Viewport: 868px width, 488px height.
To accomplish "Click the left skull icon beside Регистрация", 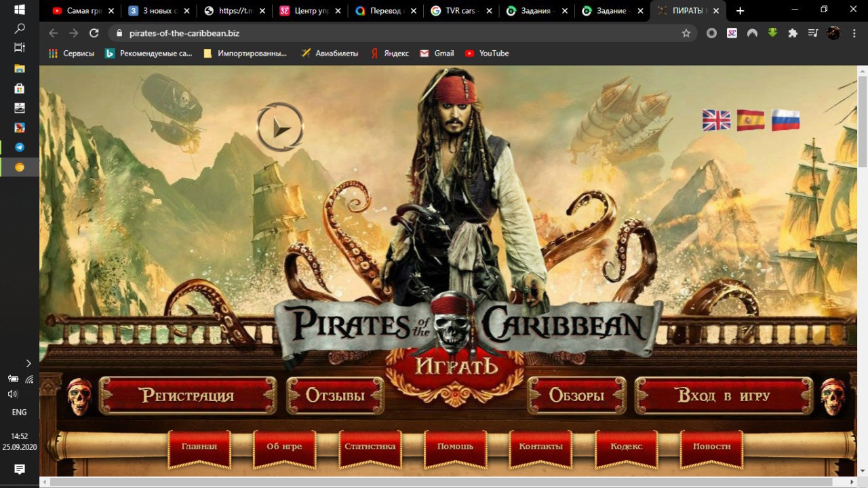I will 79,396.
